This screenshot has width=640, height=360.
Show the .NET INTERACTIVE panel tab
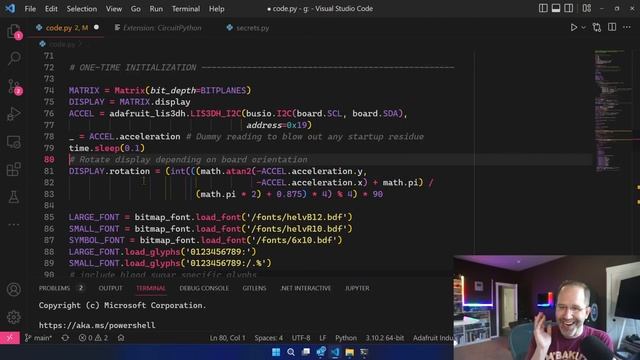(305, 288)
